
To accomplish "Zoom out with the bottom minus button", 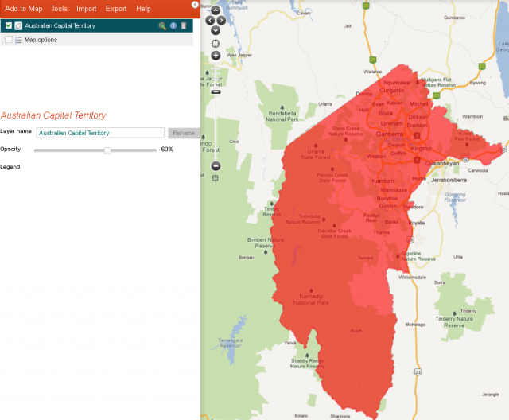I will 216,166.
